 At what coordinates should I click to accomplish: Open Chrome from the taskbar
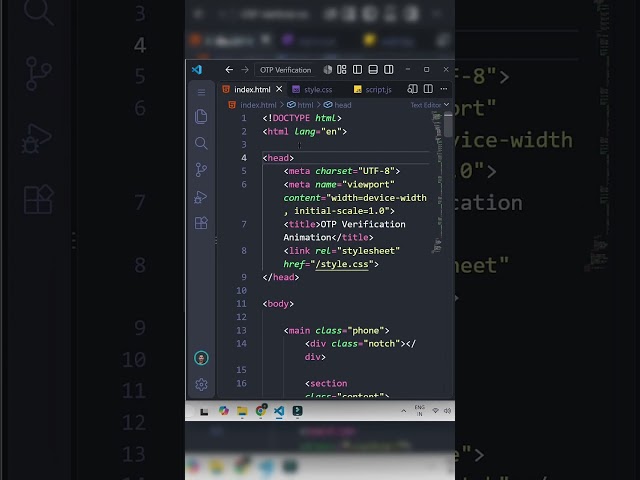point(261,411)
